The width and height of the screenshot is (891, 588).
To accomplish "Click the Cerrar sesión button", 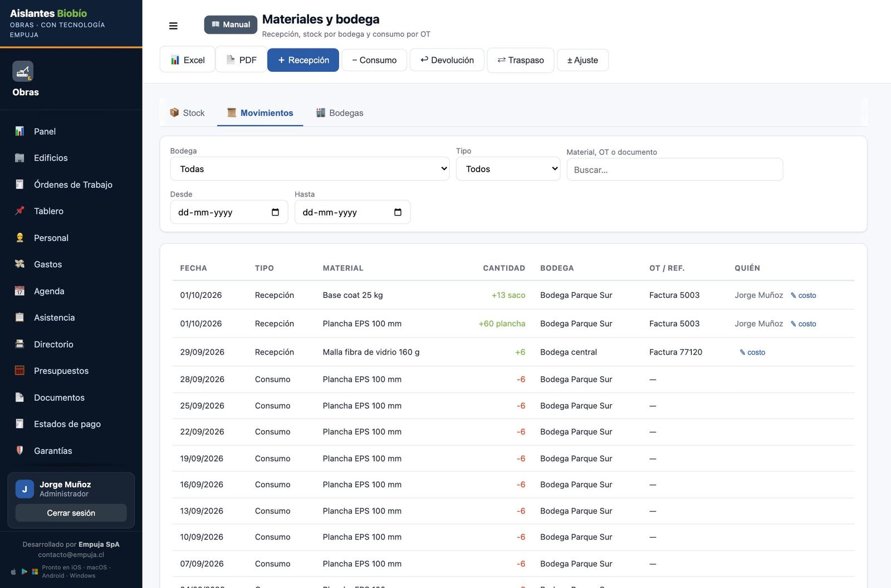I will [x=71, y=513].
